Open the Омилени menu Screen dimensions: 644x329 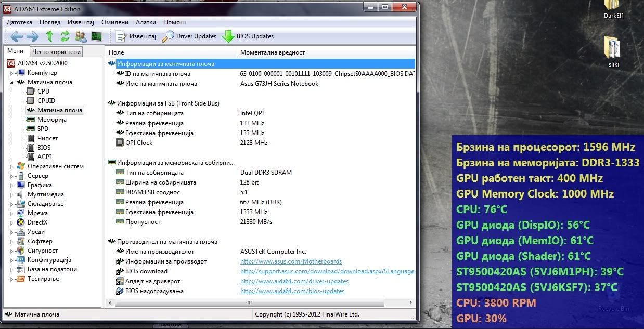coord(115,22)
